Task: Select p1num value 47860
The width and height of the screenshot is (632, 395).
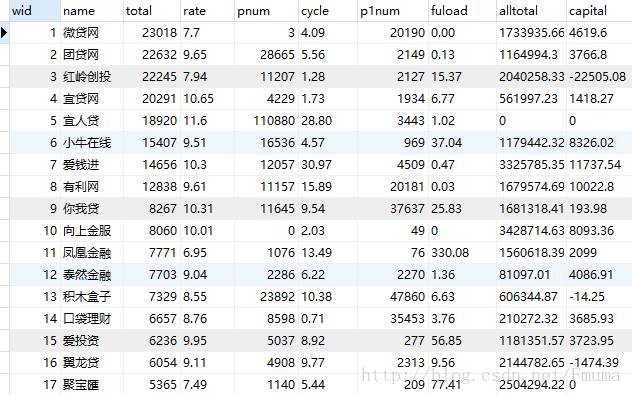Action: point(407,297)
